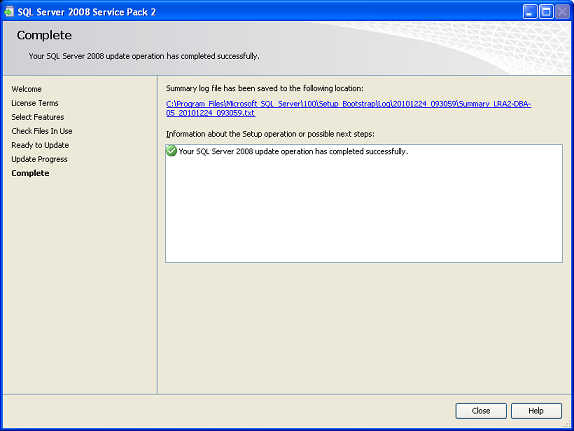Screen dimensions: 574x431
Task: Select the License Terms step
Action: [35, 103]
